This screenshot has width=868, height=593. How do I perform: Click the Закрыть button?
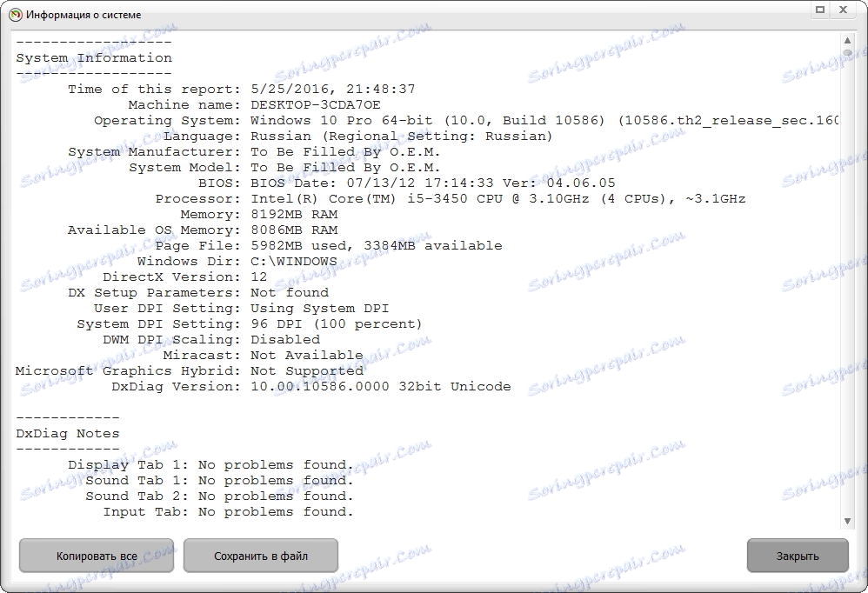pyautogui.click(x=798, y=556)
